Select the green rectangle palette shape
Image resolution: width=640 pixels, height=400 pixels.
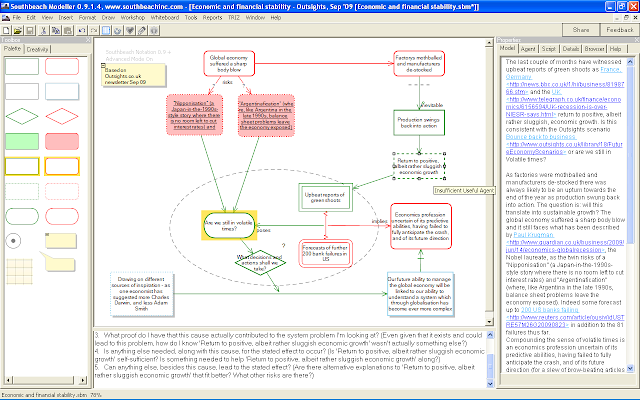click(22, 67)
